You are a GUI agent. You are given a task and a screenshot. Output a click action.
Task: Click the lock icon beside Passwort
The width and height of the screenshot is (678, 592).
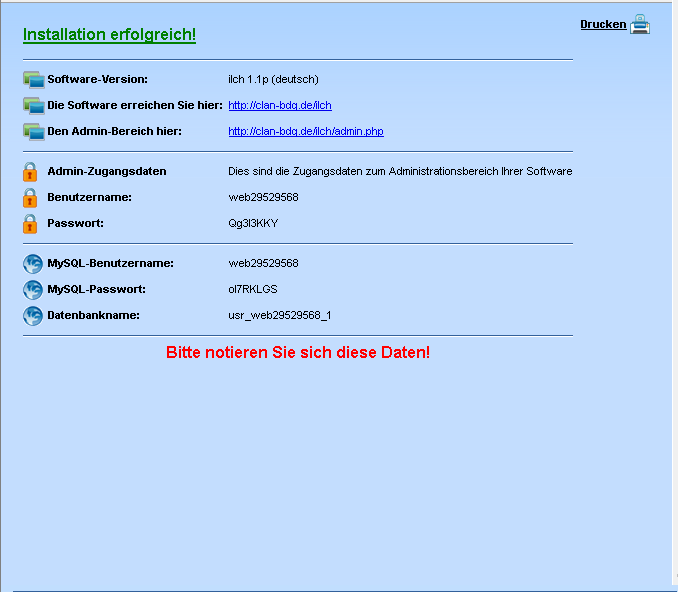pyautogui.click(x=30, y=224)
